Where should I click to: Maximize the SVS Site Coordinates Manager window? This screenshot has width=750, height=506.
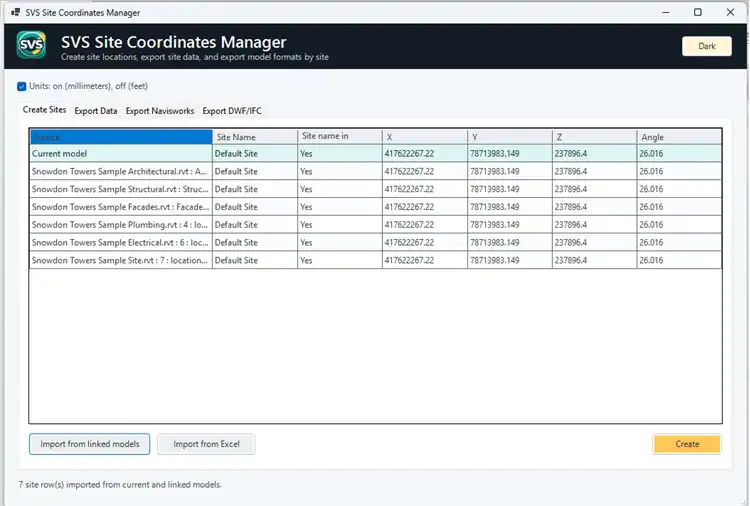coord(698,12)
